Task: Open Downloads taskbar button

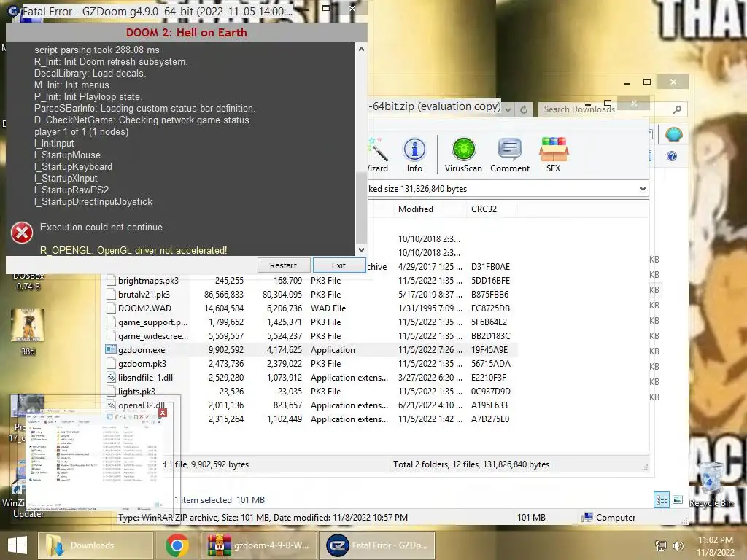Action: [x=96, y=545]
